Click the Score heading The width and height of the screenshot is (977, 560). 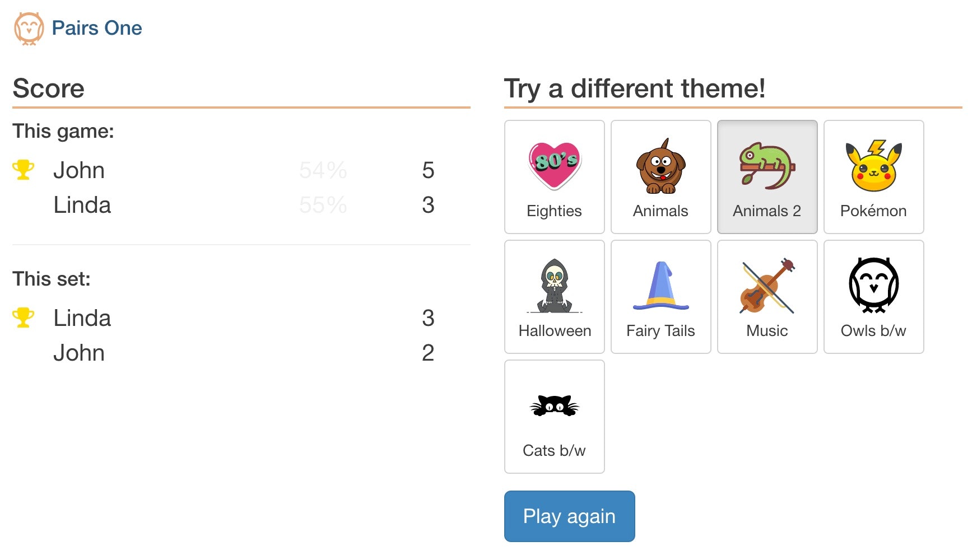48,88
